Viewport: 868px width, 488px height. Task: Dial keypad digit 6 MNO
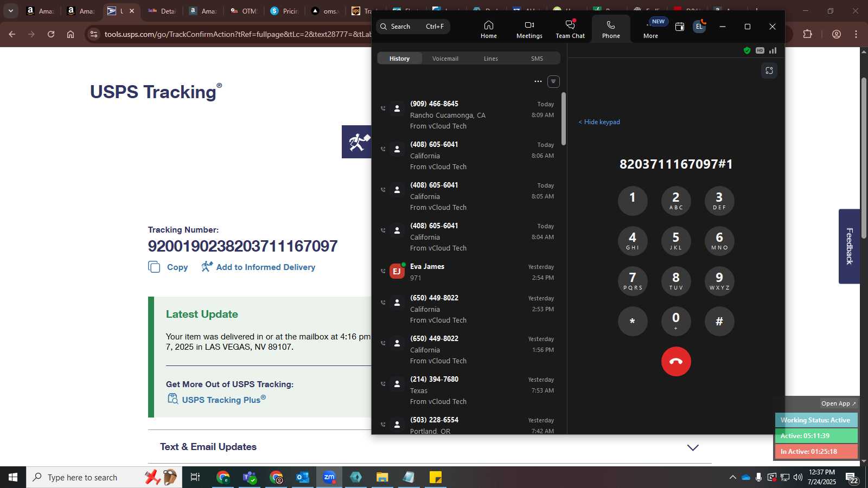719,241
